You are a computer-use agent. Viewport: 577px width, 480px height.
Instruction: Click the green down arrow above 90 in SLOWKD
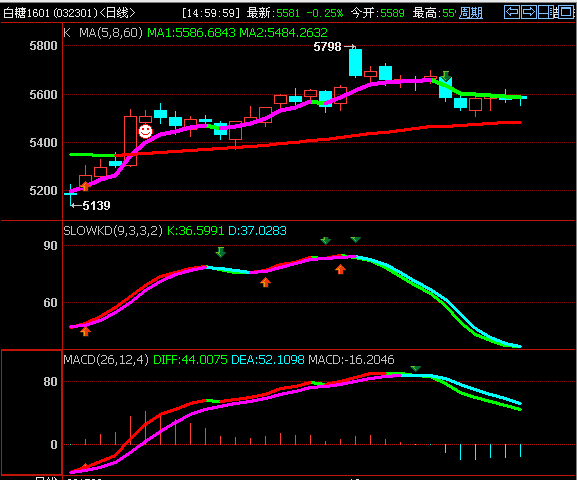coord(325,241)
